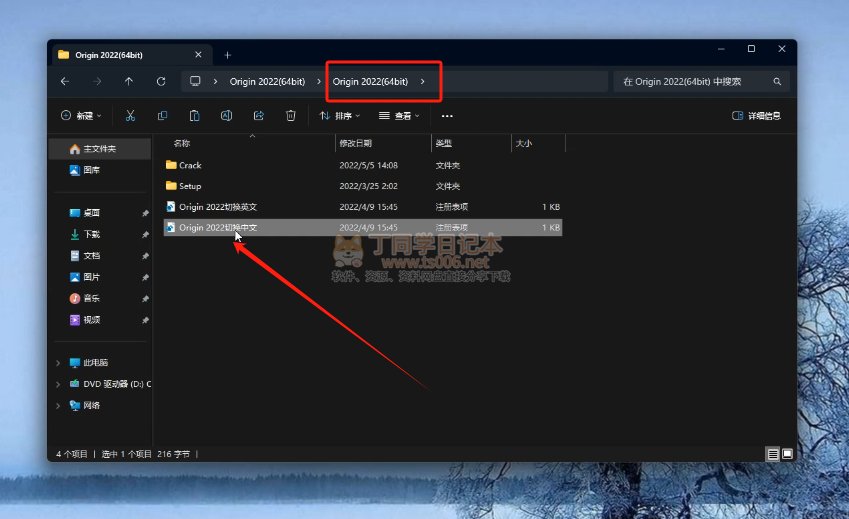Click the Rename icon in toolbar

pos(226,116)
